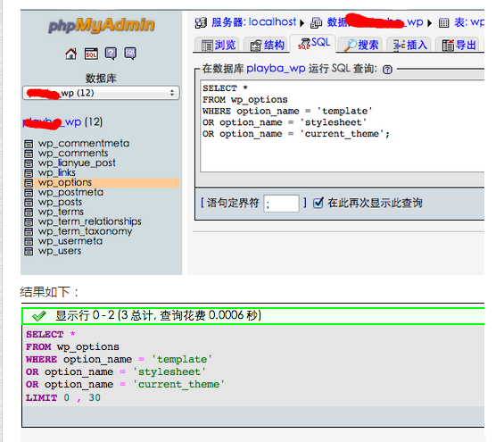Open the wp_usermeta table link
The image size is (504, 442).
point(70,241)
